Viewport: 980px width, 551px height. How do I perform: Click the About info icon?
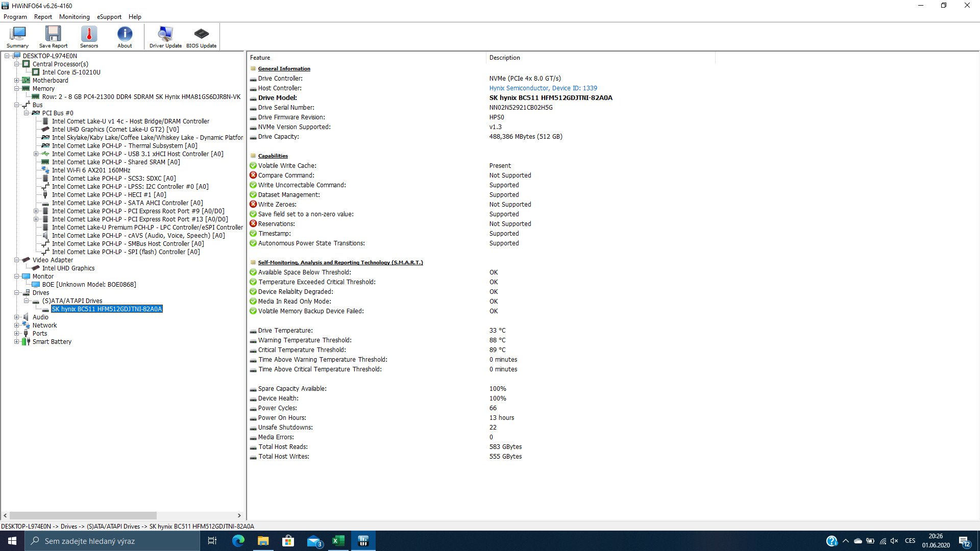pyautogui.click(x=125, y=37)
